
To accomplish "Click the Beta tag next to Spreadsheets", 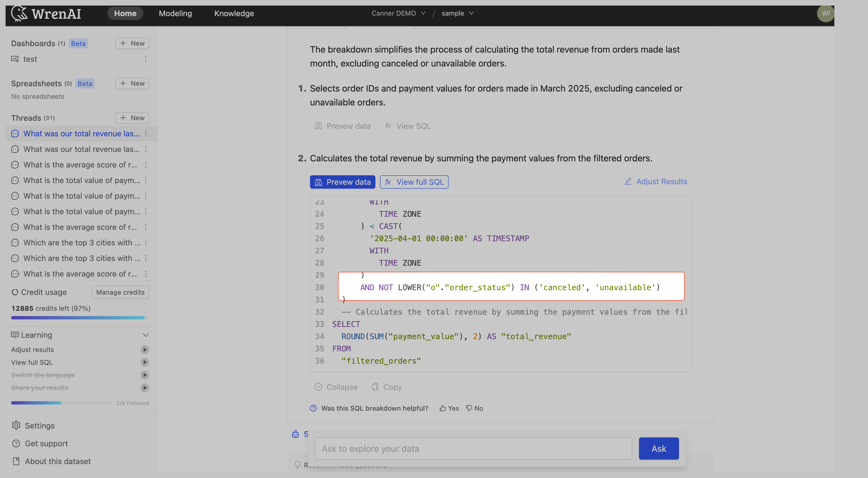I will click(85, 83).
